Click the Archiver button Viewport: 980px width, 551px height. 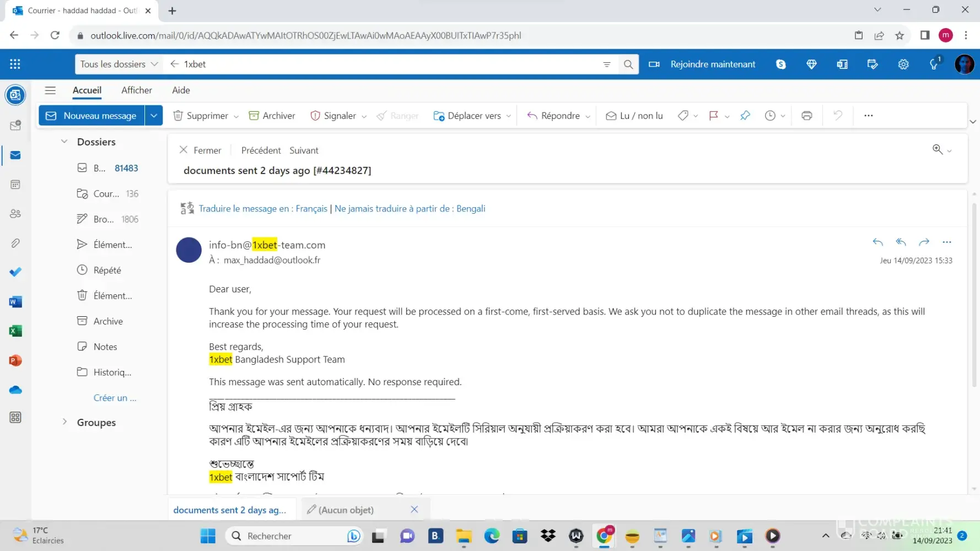272,116
